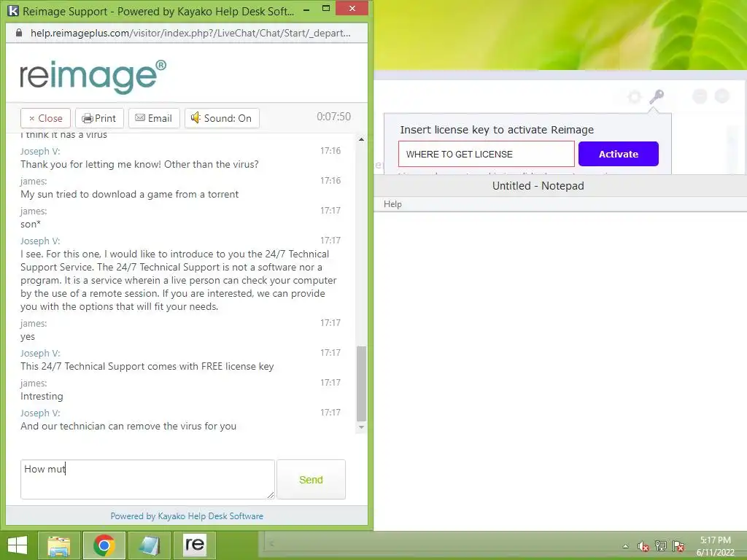Email the chat transcript

pos(154,118)
